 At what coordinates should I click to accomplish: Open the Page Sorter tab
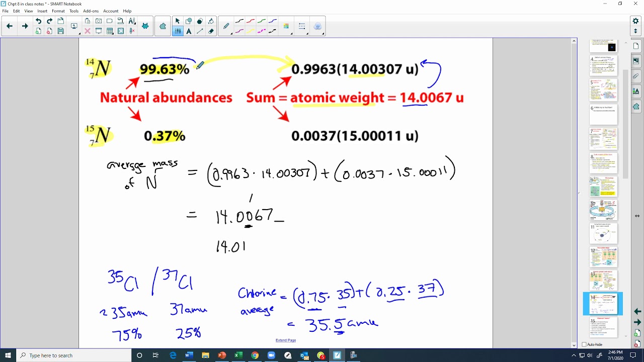tap(636, 46)
